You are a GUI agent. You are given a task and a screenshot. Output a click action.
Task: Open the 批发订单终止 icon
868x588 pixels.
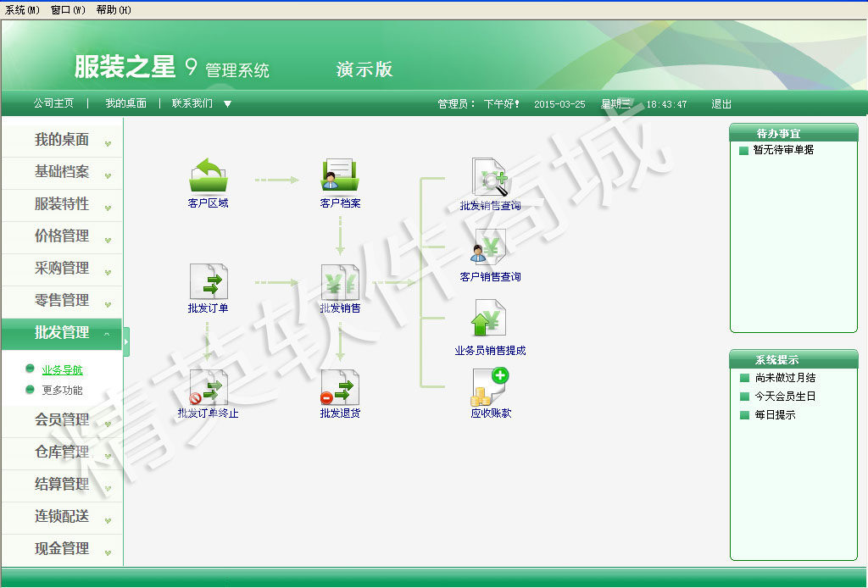click(x=209, y=387)
